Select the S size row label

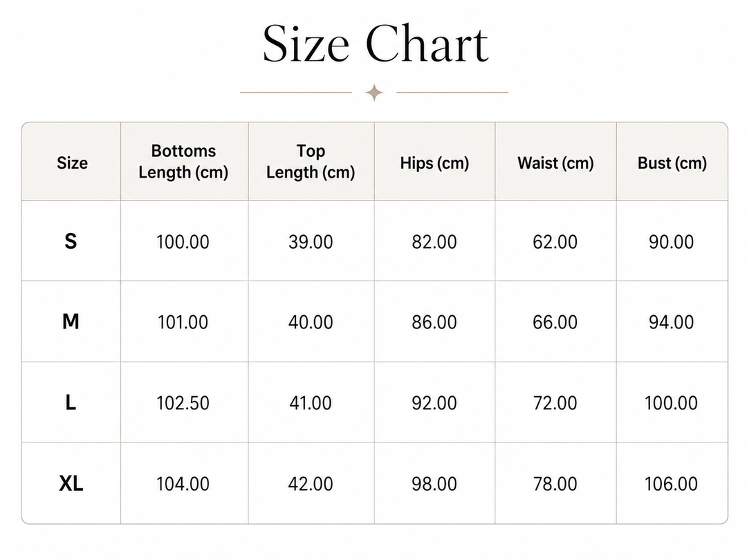[x=71, y=241]
